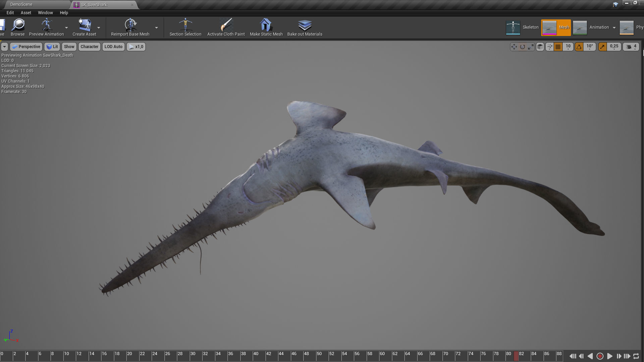Click the Character viewport button
The width and height of the screenshot is (644, 362).
[90, 47]
